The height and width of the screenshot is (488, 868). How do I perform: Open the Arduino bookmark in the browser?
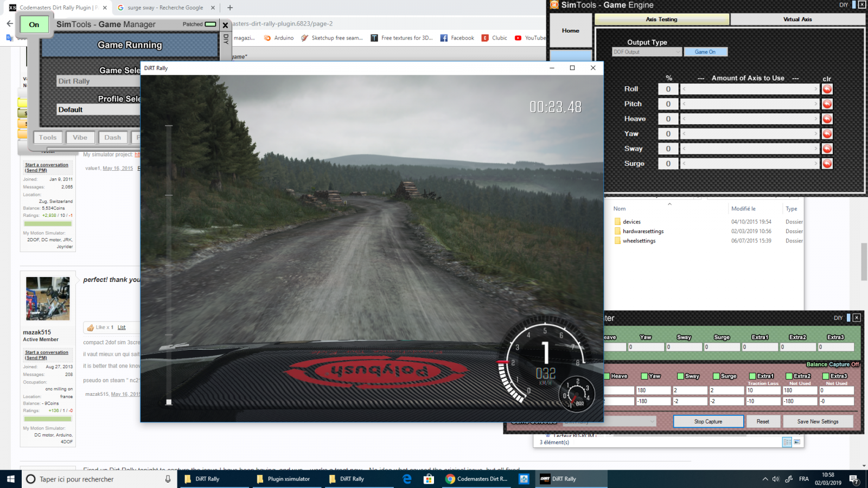pyautogui.click(x=278, y=38)
